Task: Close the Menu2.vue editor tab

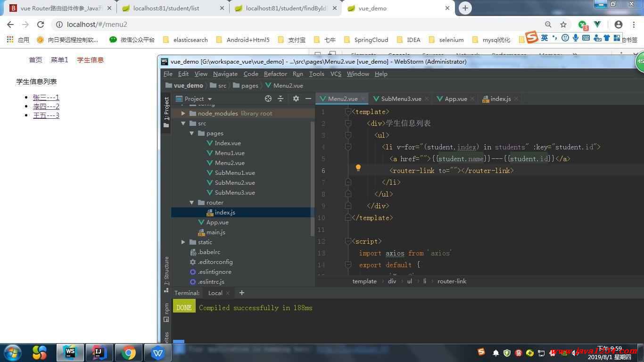Action: 363,99
